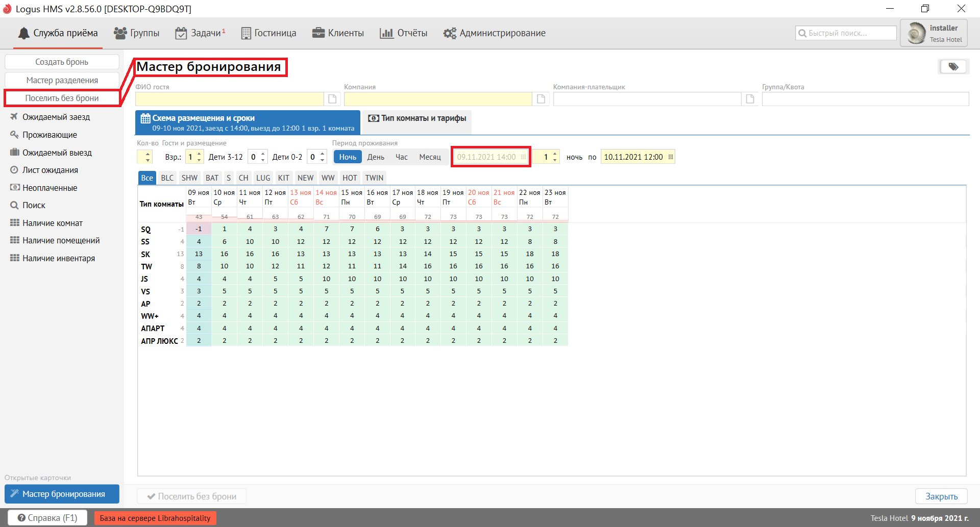Switch stay period to Месяц
Viewport: 980px width, 527px height.
click(430, 157)
